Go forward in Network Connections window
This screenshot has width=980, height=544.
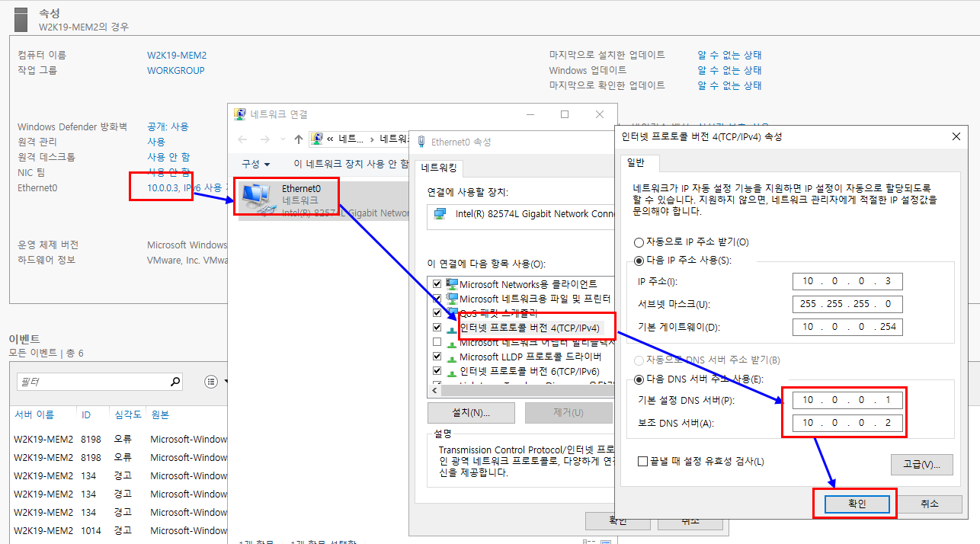click(x=265, y=139)
